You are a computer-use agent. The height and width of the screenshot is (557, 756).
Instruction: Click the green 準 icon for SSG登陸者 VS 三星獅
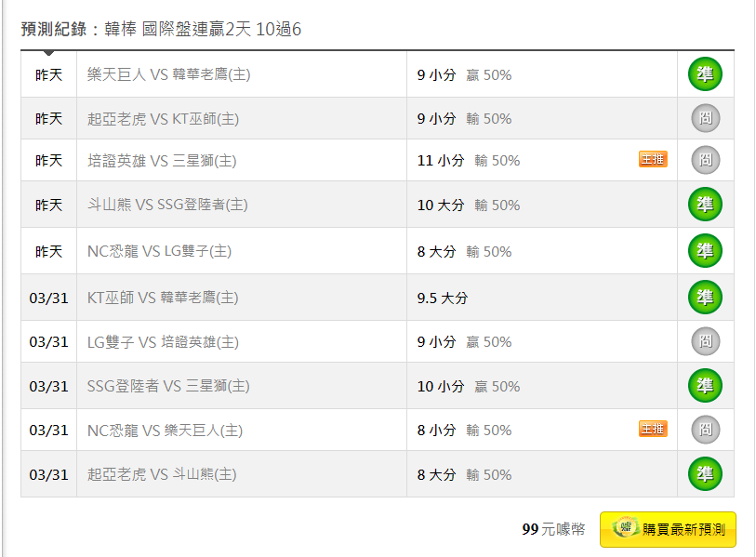[705, 386]
